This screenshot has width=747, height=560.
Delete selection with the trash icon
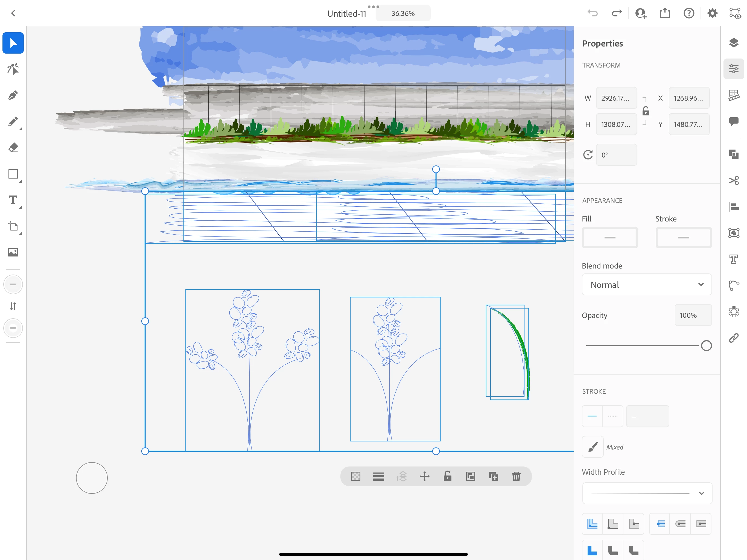click(516, 476)
